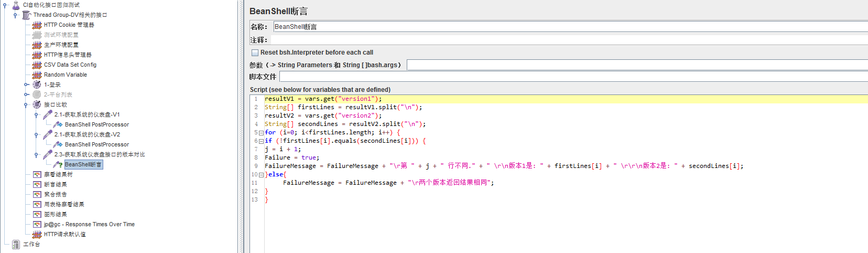Toggle Reset bsh.Interpreter before each call checkbox
Screen dimensions: 868x253
pos(255,52)
